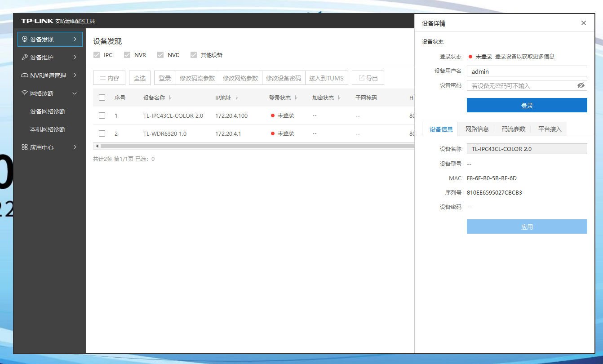Switch to 平台接入 tab
603x364 pixels.
tap(550, 129)
